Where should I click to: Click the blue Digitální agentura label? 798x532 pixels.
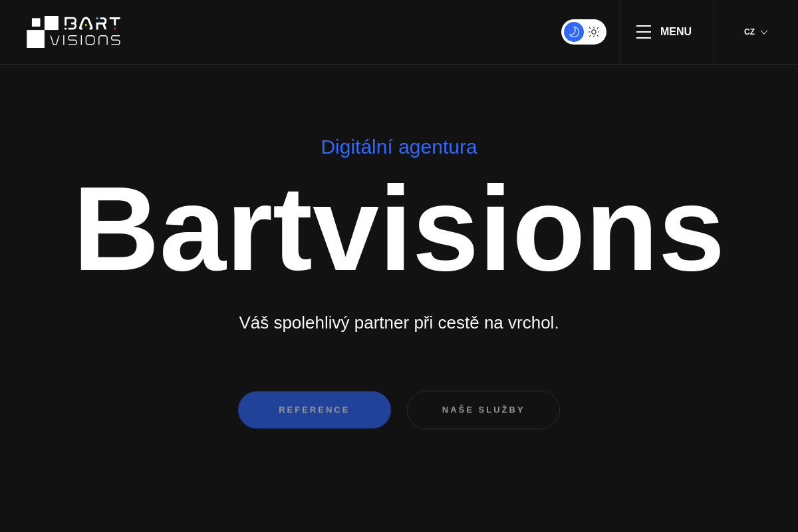point(399,147)
